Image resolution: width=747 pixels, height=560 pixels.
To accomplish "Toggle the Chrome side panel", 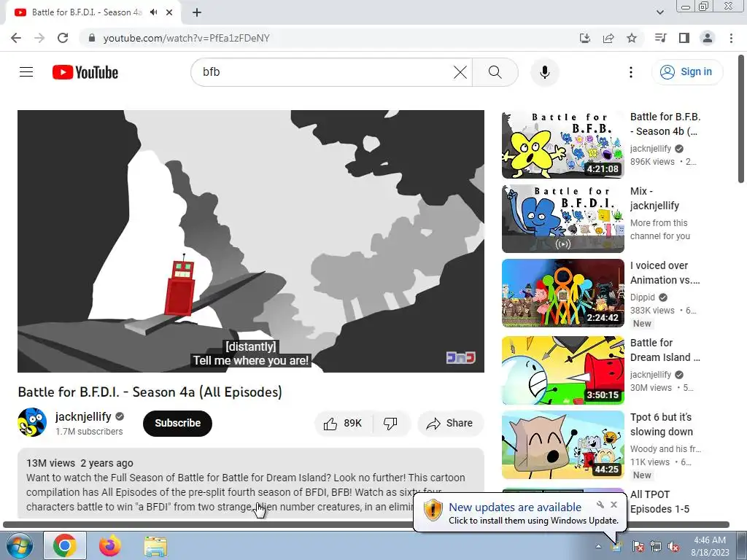I will [684, 38].
